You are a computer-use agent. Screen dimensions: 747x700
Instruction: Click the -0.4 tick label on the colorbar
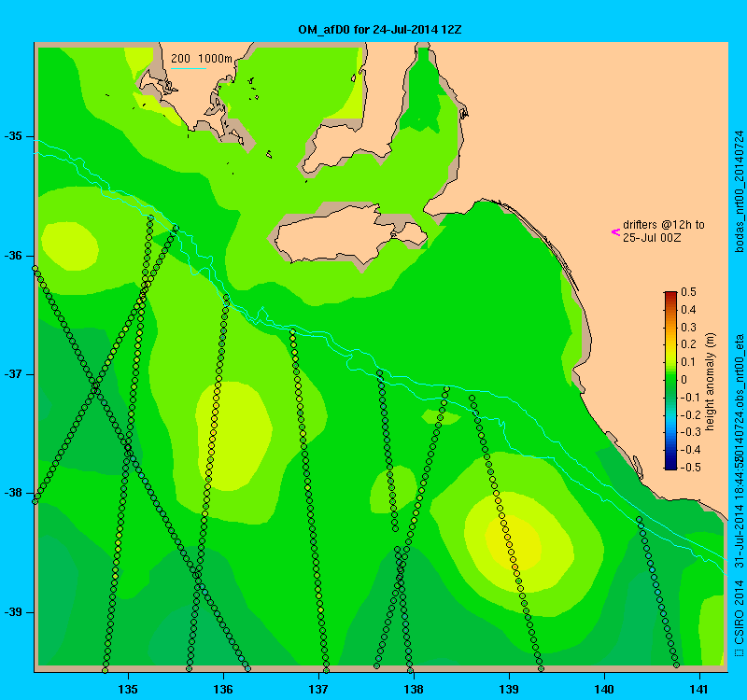coord(690,450)
